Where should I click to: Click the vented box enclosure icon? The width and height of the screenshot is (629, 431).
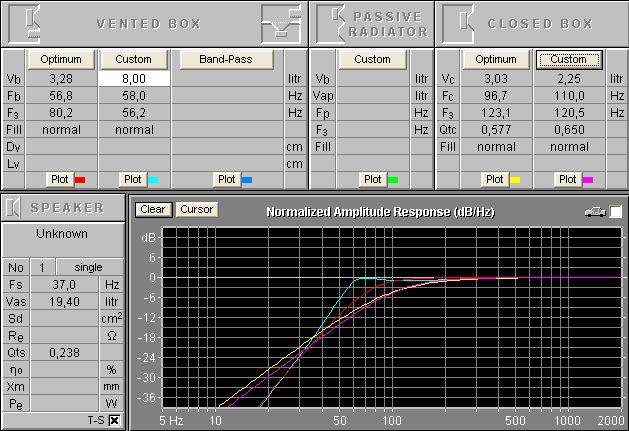(x=25, y=24)
